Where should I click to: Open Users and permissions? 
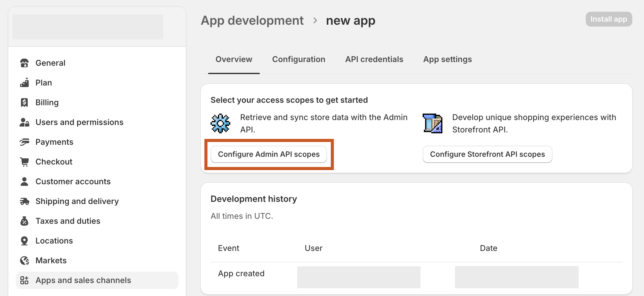click(x=97, y=122)
